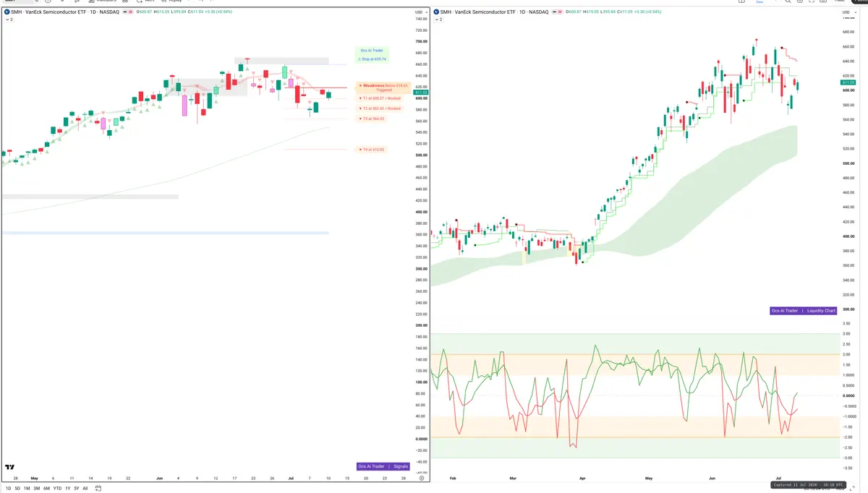Select the 3M date range
This screenshot has height=493, width=868.
tap(36, 489)
